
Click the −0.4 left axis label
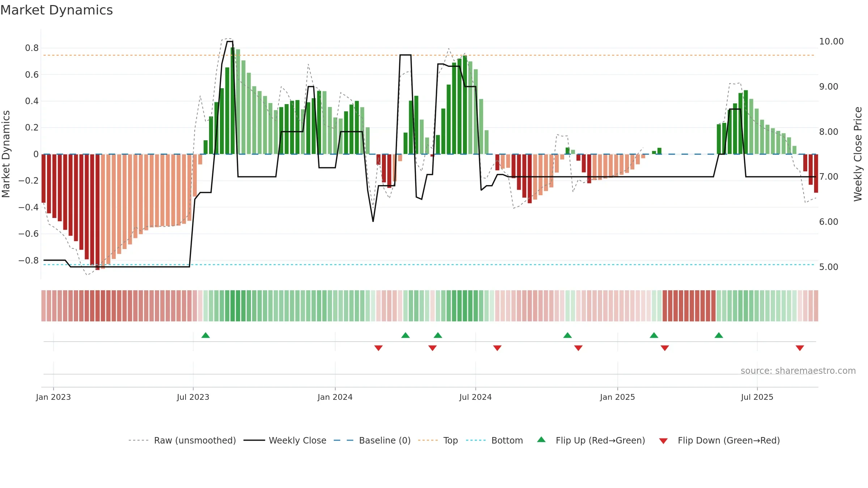(x=29, y=207)
